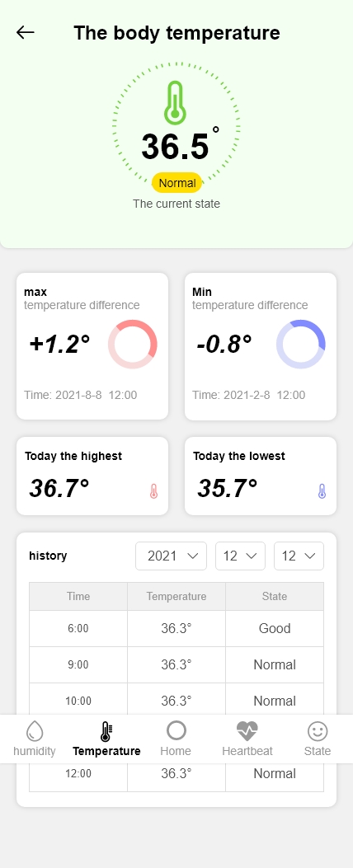Switch to the Heartbeat tab label

[x=247, y=751]
